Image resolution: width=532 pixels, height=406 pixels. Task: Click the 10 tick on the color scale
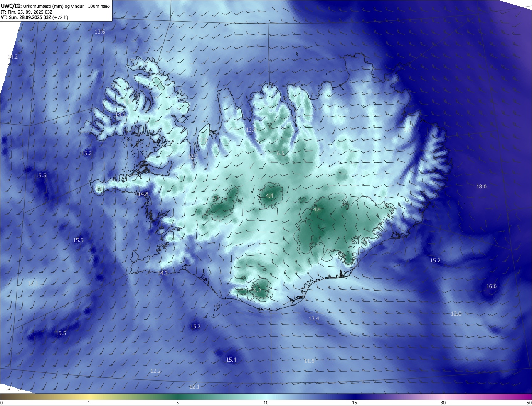pos(266,403)
